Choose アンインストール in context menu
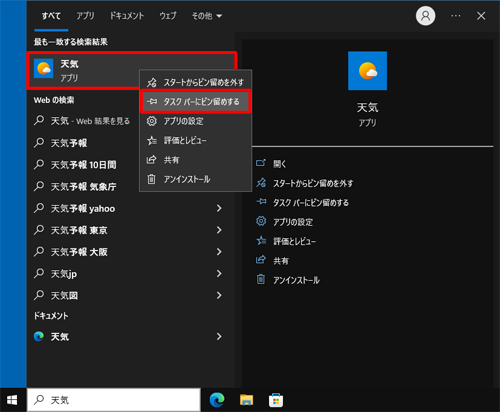This screenshot has height=412, width=500. pos(195,179)
